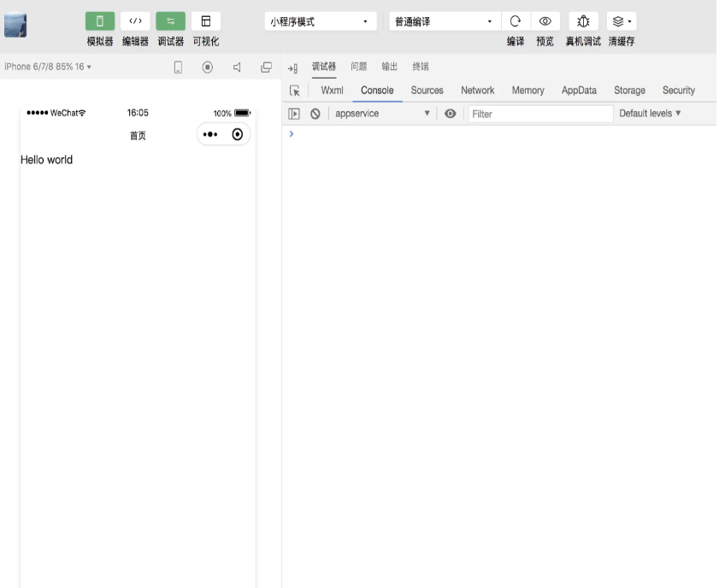The width and height of the screenshot is (725, 588).
Task: Click the 首页 page title
Action: coord(138,135)
